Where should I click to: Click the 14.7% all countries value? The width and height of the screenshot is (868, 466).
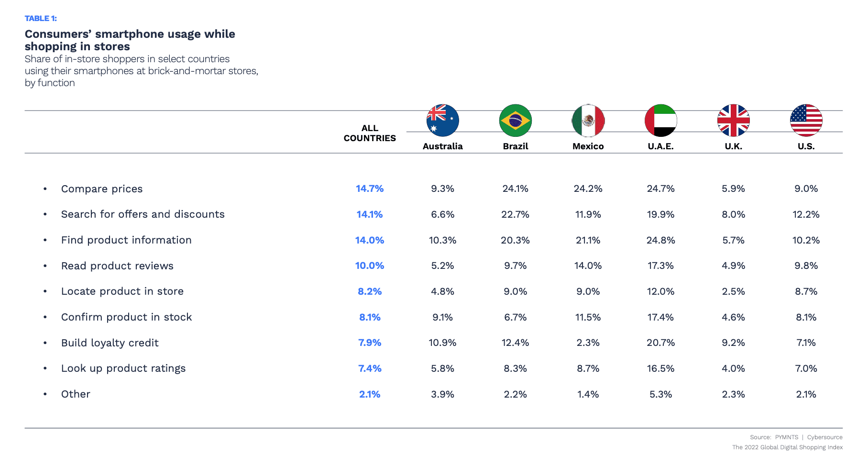pos(370,189)
